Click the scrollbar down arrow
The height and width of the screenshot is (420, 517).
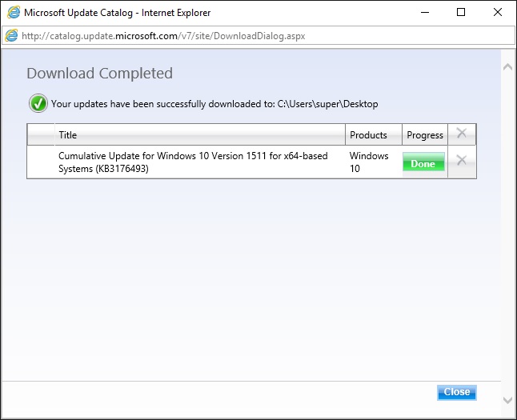[507, 400]
